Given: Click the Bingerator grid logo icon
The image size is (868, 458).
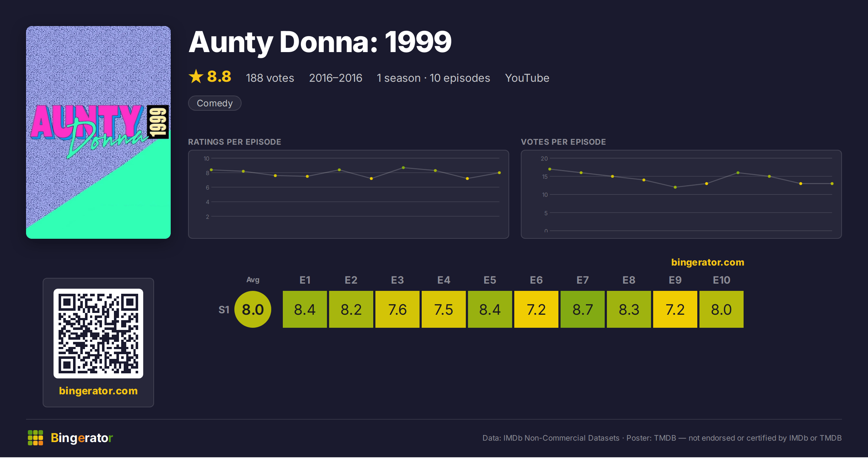Looking at the screenshot, I should coord(35,438).
